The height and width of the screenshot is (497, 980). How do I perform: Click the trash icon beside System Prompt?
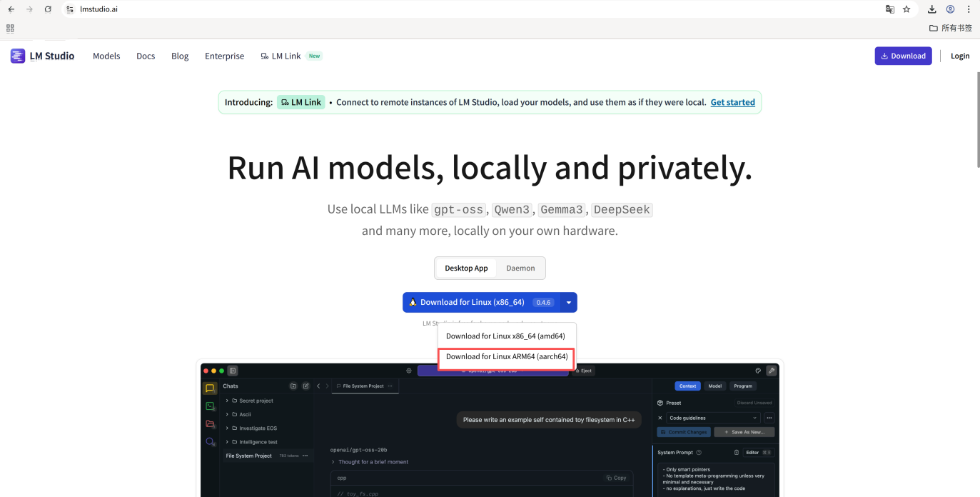(737, 452)
